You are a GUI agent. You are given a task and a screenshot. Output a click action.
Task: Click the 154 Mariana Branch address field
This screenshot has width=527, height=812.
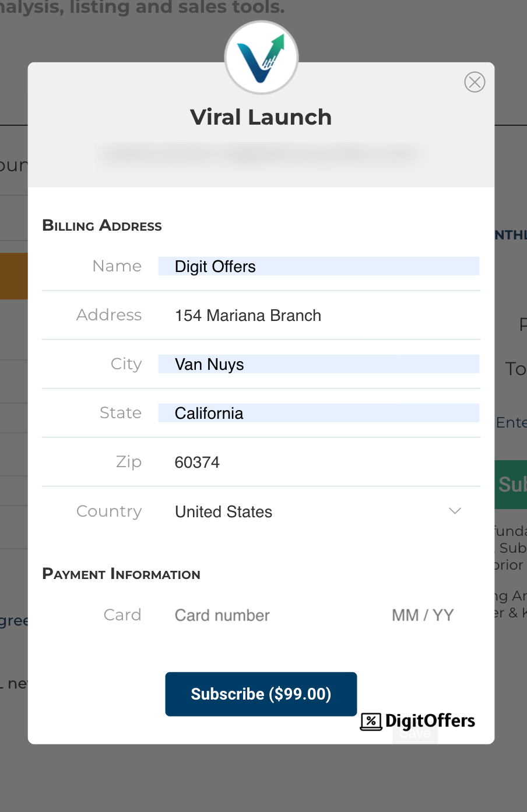click(x=318, y=315)
